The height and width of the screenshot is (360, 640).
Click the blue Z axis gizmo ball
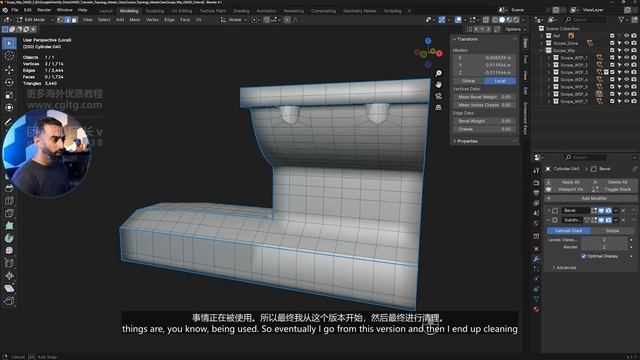coord(428,41)
